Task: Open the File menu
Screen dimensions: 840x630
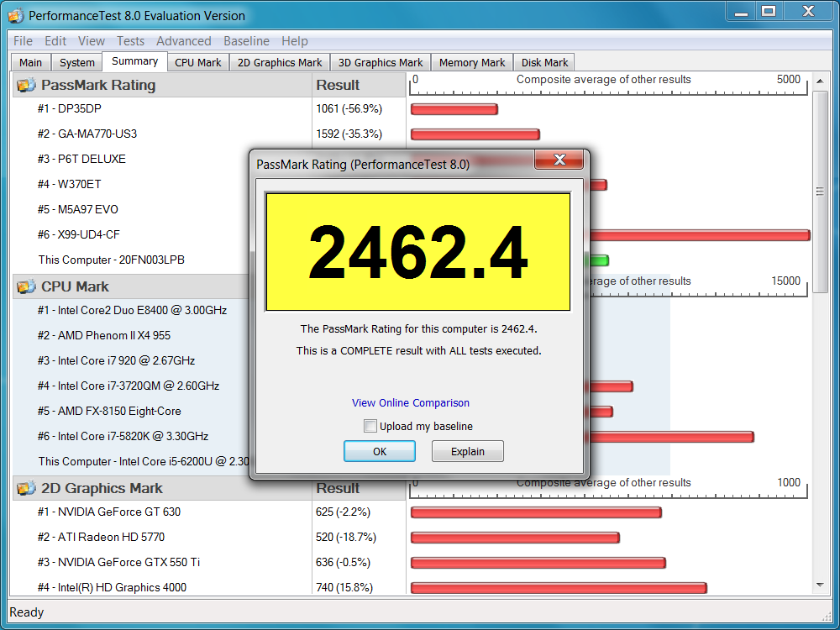Action: pyautogui.click(x=23, y=40)
